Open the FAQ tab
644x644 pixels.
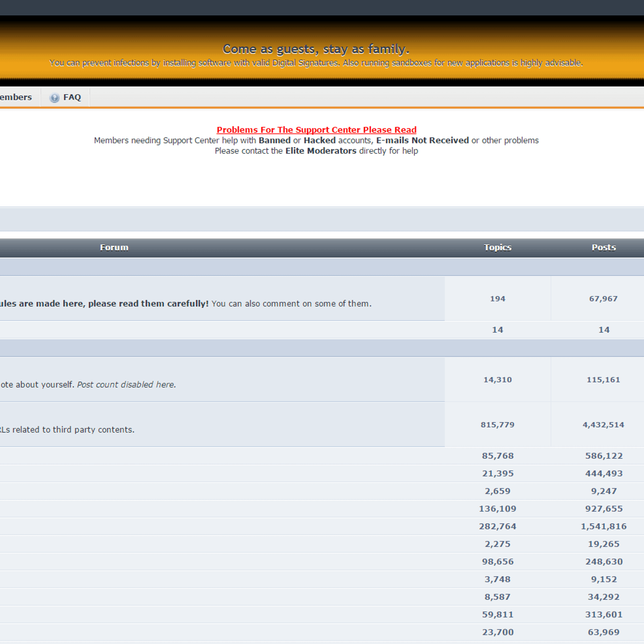(65, 97)
